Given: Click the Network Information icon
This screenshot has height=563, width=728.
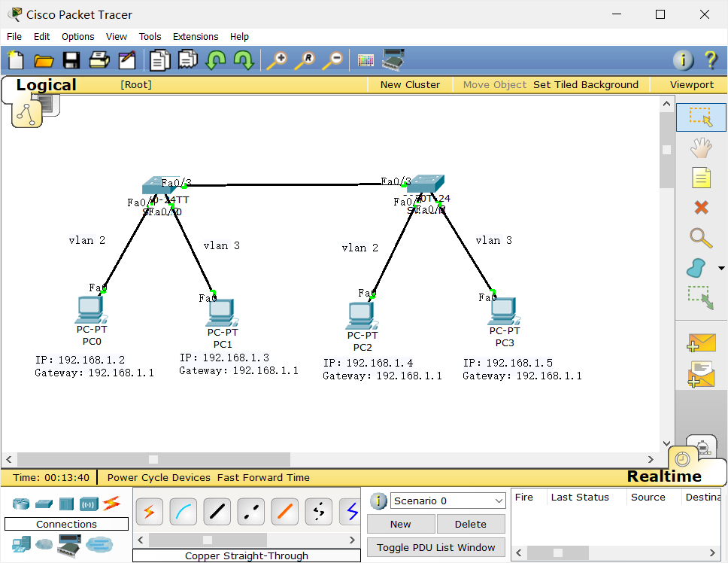Looking at the screenshot, I should (683, 60).
